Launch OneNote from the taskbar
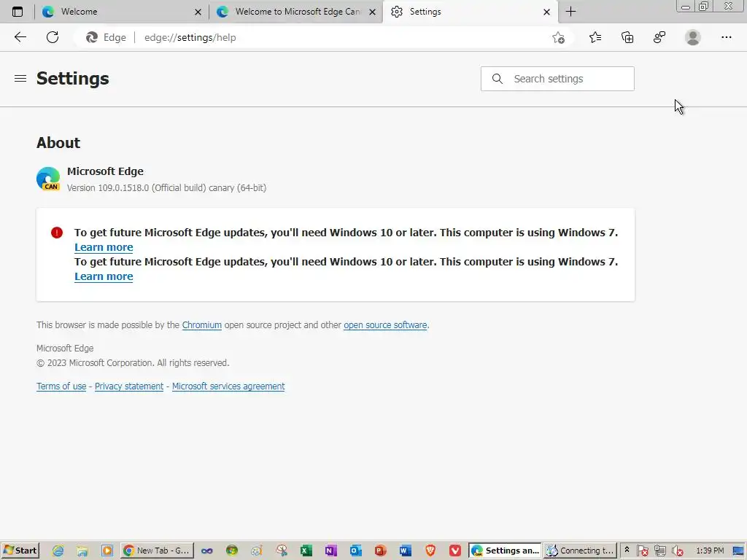747x560 pixels. pyautogui.click(x=331, y=551)
